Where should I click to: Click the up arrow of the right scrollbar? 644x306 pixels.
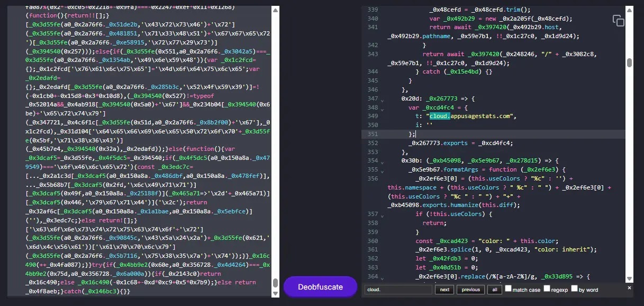click(x=628, y=9)
